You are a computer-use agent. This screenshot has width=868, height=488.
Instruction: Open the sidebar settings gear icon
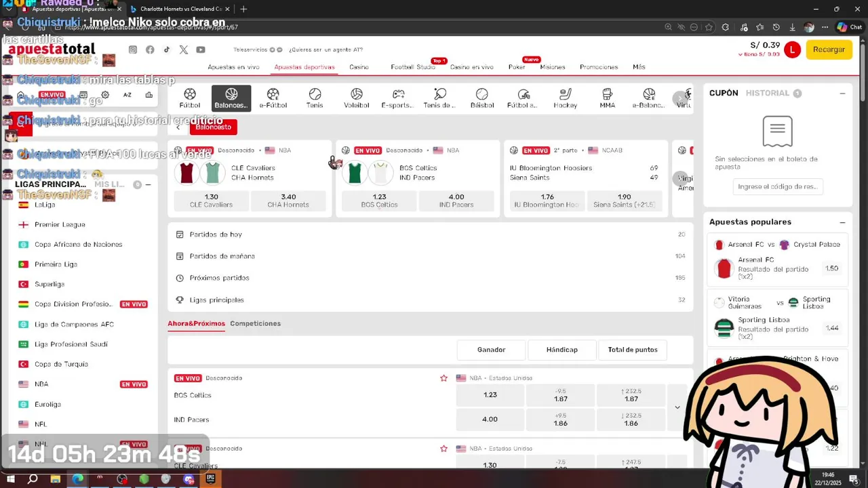[x=105, y=95]
